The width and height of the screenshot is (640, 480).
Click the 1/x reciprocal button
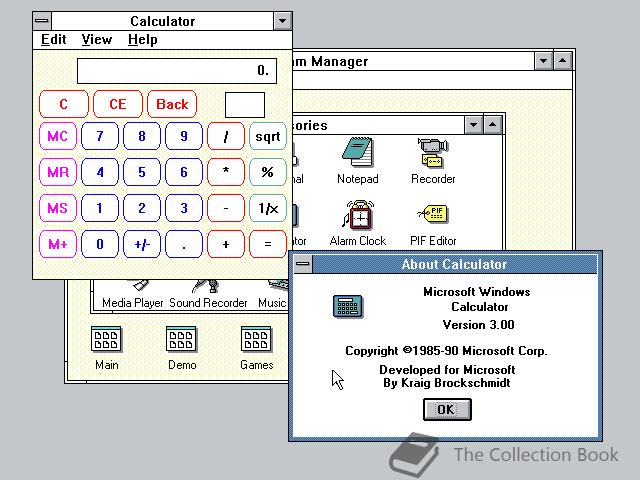coord(268,208)
